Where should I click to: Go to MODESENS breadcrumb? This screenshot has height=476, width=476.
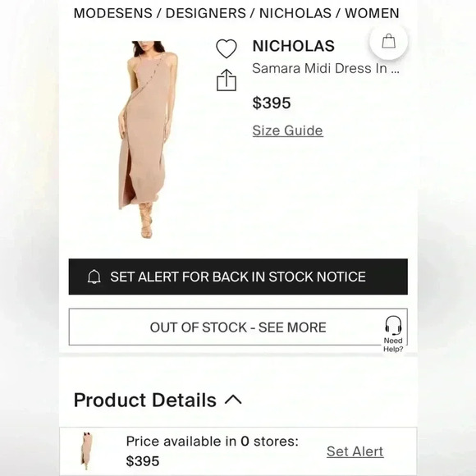point(113,13)
